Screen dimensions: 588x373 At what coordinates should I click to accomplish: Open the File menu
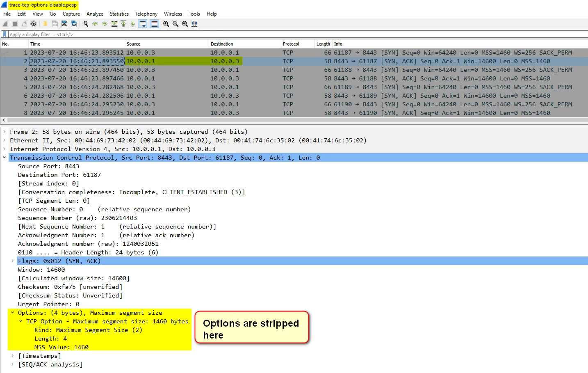[x=7, y=14]
